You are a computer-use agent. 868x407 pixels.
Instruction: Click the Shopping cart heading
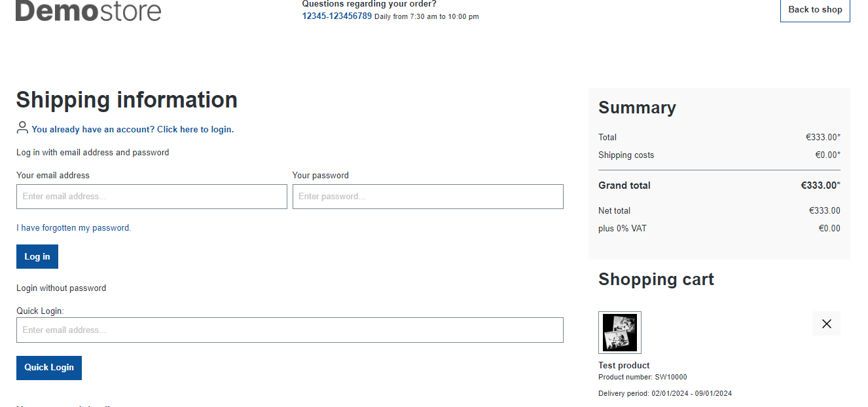coord(656,279)
